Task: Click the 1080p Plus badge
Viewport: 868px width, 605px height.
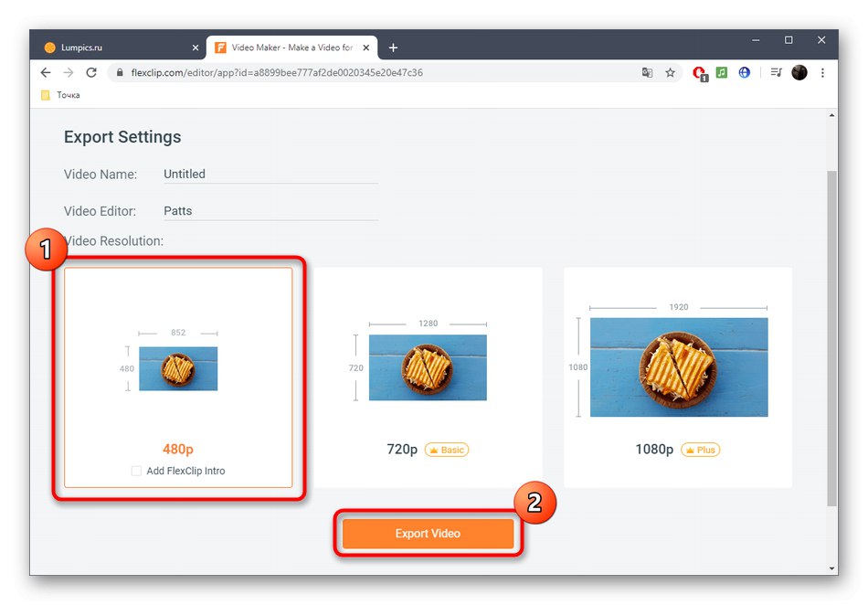Action: point(700,450)
